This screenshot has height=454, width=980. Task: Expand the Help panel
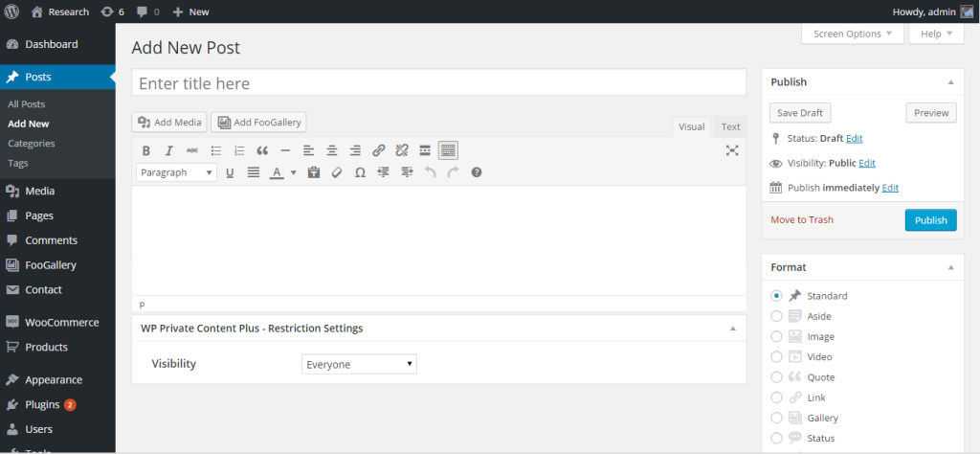tap(936, 34)
